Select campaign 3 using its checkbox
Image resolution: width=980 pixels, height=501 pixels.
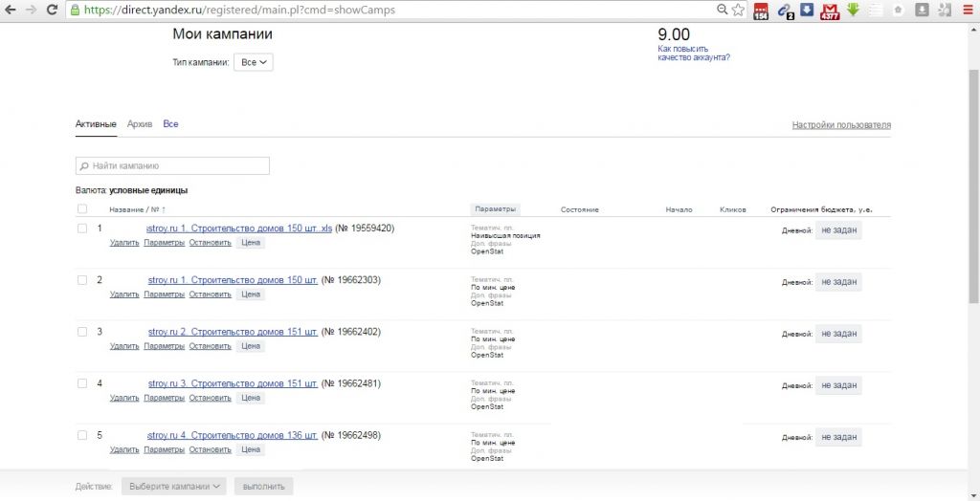coord(82,332)
